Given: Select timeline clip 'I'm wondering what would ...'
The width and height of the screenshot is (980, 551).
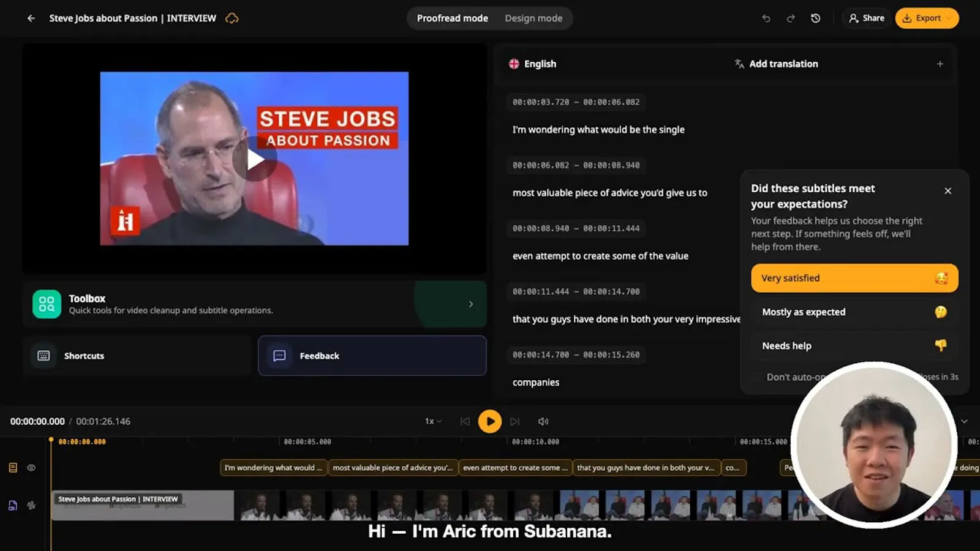Looking at the screenshot, I should point(273,468).
